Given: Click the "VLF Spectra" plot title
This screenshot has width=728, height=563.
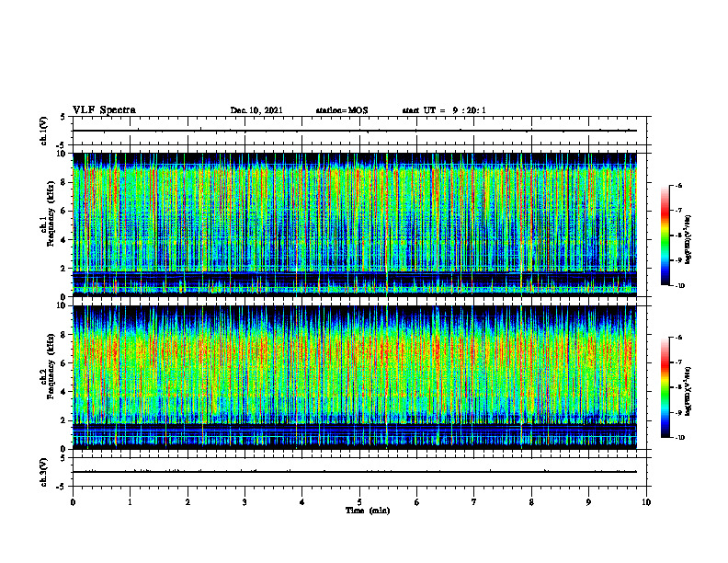Looking at the screenshot, I should point(104,110).
